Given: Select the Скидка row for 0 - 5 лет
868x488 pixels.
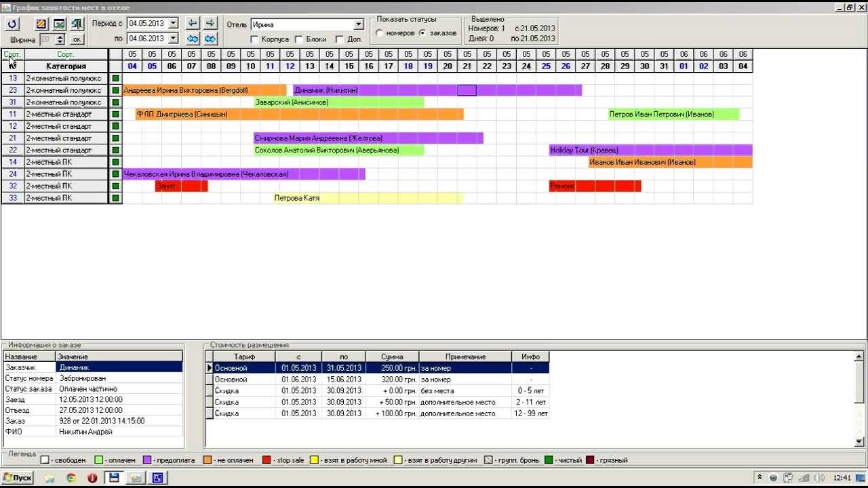Looking at the screenshot, I should [381, 391].
